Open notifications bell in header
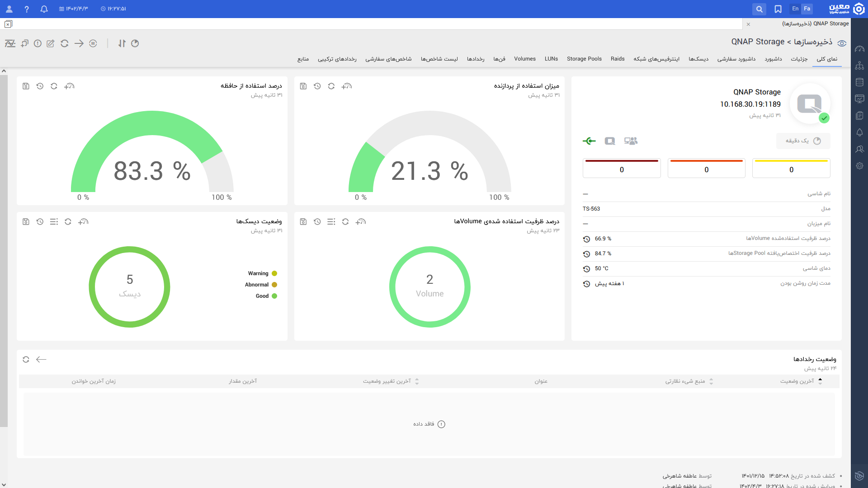 coord(44,9)
